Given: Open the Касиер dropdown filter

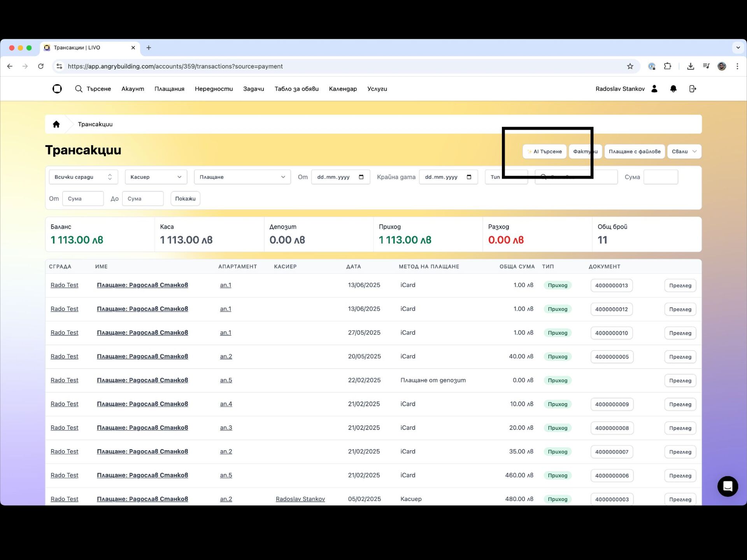Looking at the screenshot, I should 156,177.
